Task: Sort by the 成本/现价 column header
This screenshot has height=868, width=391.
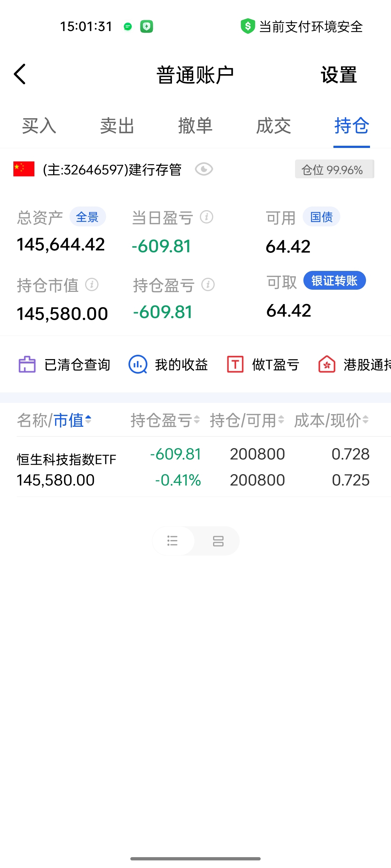Action: pyautogui.click(x=331, y=420)
